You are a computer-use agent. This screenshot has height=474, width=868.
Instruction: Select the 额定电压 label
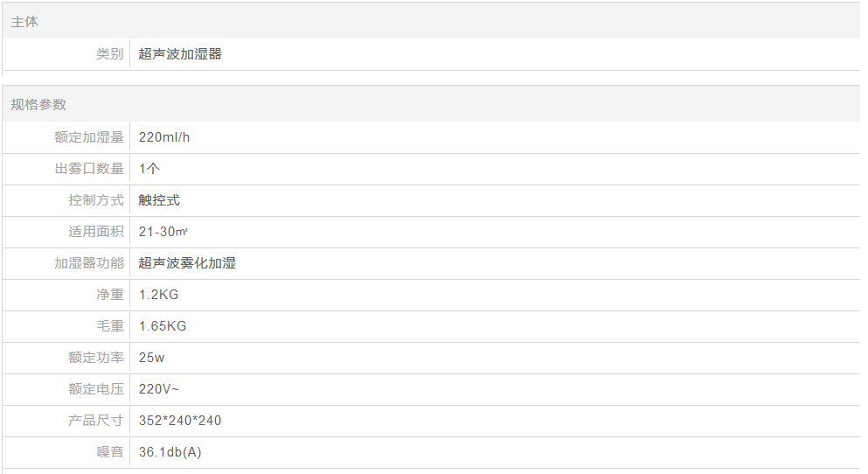pyautogui.click(x=96, y=389)
